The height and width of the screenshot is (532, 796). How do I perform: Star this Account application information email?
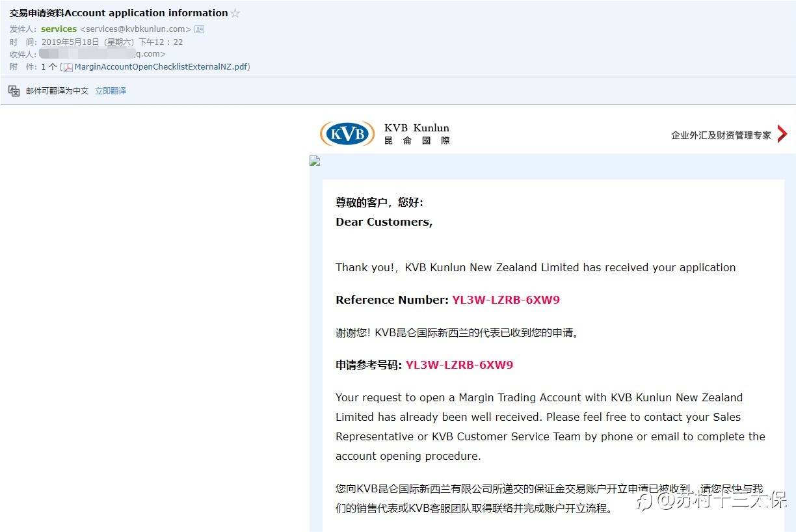point(235,13)
